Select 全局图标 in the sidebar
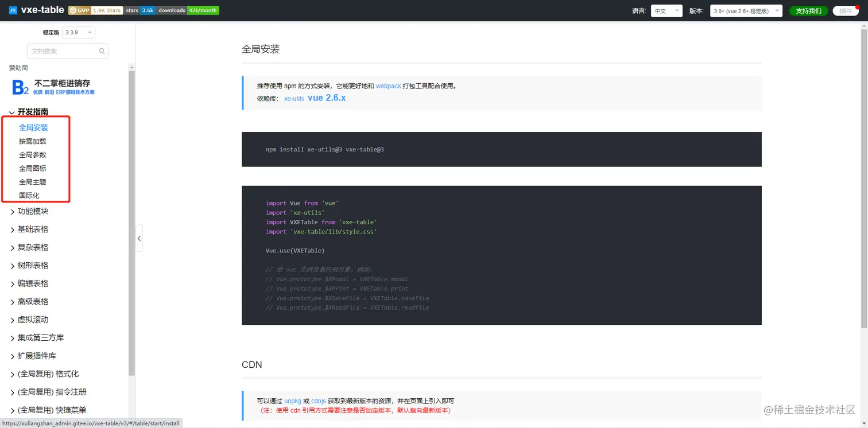Viewport: 868px width, 428px height. click(x=33, y=169)
